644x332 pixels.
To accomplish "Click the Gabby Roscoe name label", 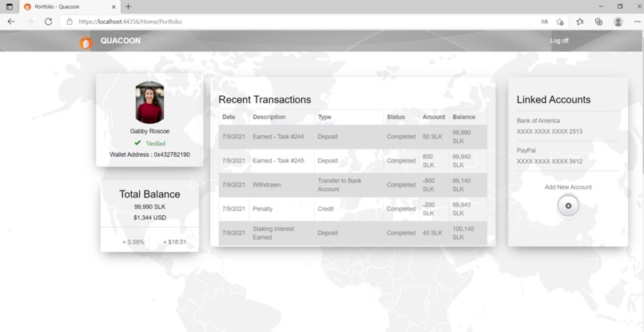I will 149,131.
